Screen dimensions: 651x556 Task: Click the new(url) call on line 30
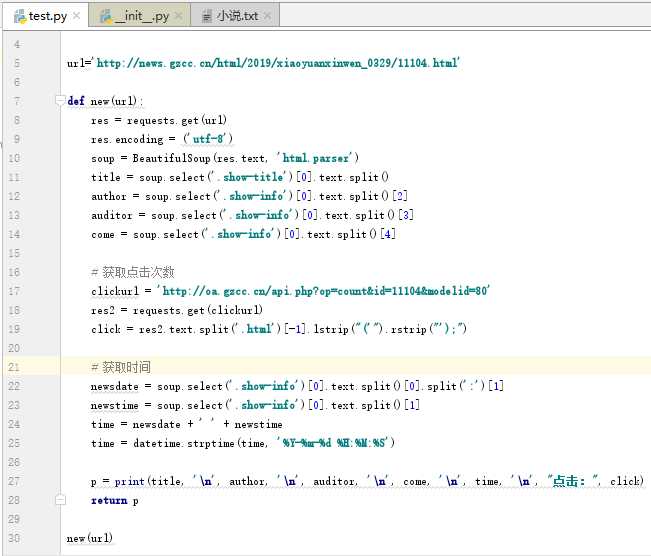(x=90, y=538)
